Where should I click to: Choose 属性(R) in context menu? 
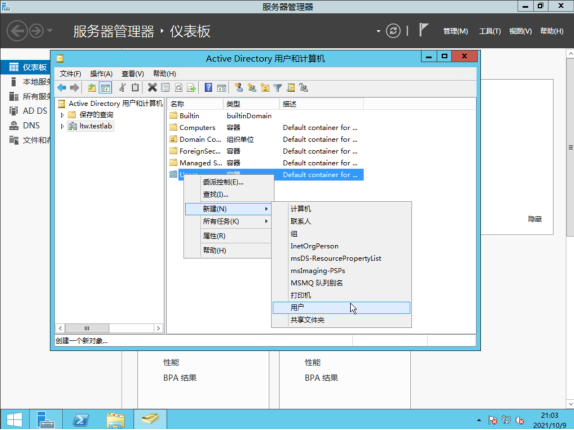click(227, 236)
